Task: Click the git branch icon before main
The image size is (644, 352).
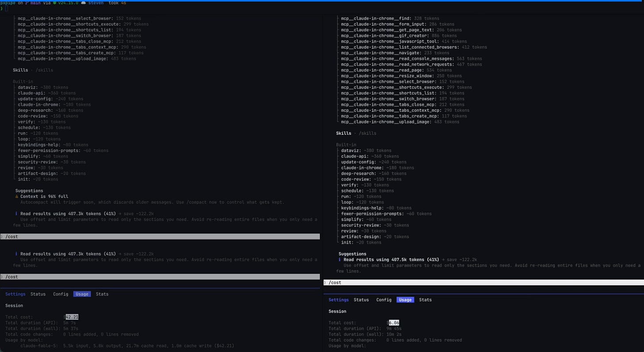Action: 27,3
